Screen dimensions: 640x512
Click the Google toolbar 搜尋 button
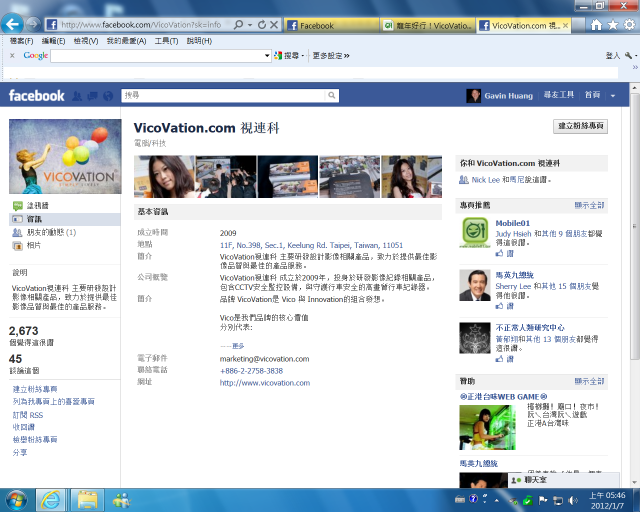287,56
